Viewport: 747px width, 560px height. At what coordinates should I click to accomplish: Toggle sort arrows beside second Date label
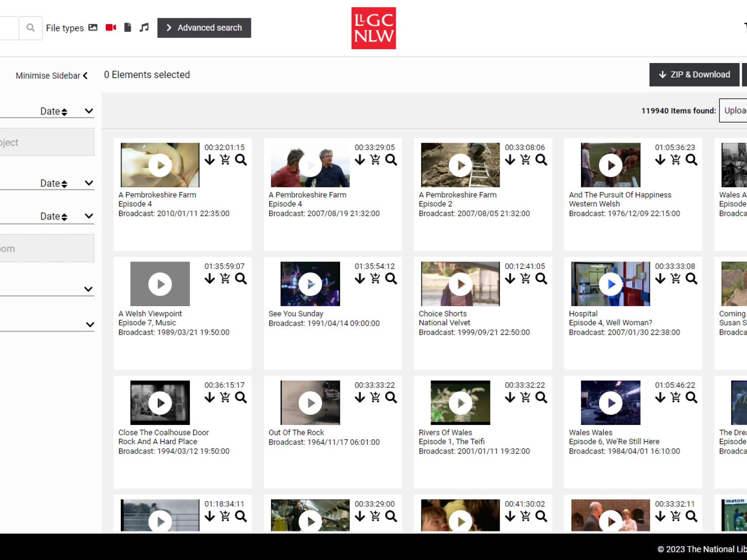pos(64,184)
